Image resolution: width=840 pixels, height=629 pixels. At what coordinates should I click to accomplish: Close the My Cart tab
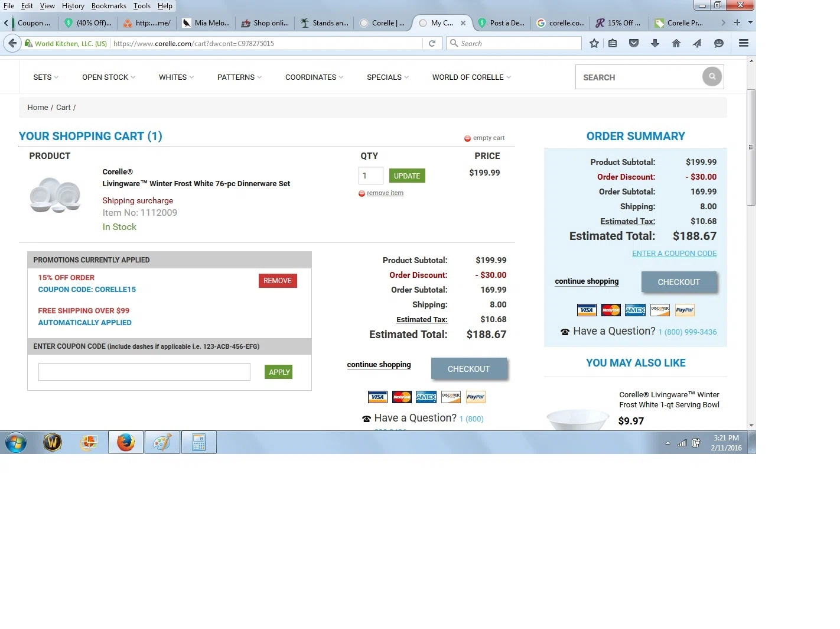point(463,23)
